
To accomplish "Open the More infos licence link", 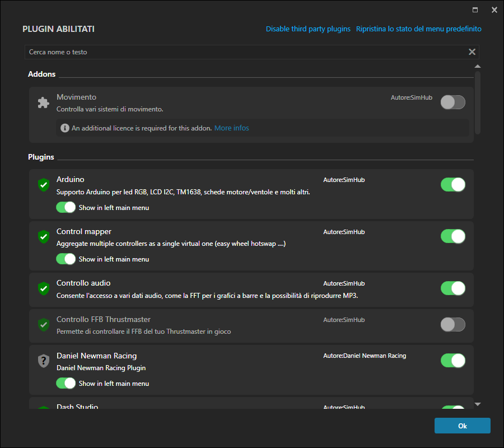I will tap(231, 128).
